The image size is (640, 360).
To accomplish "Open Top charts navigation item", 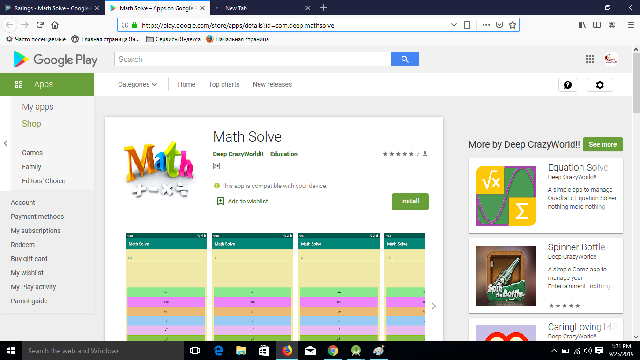I will (224, 84).
